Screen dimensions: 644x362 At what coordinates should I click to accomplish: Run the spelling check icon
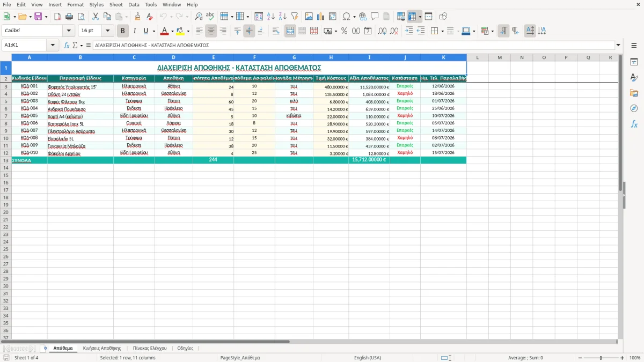point(210,17)
